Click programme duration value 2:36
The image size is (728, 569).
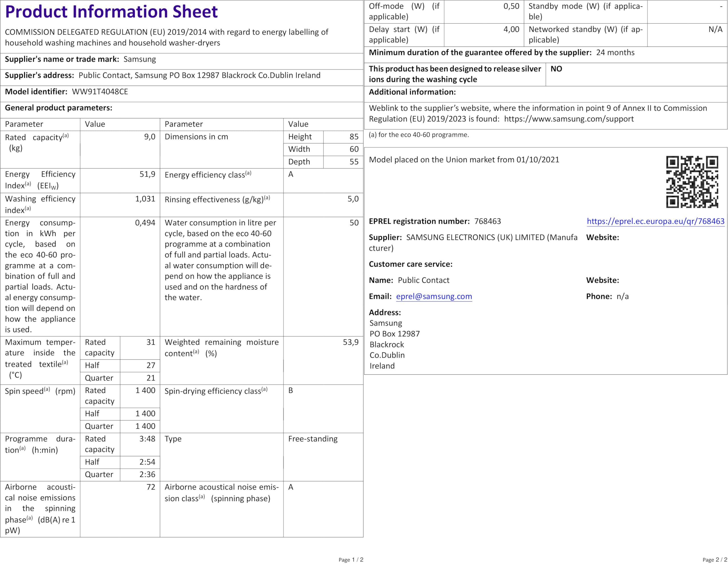point(147,474)
